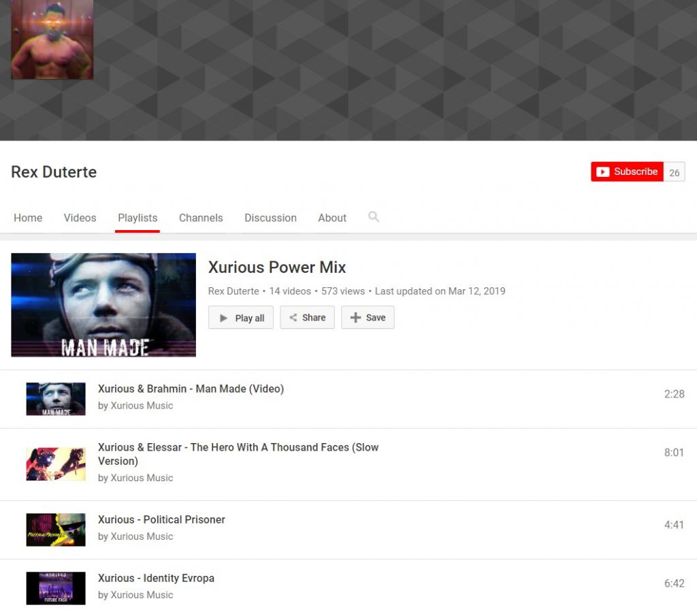This screenshot has height=616, width=697.
Task: Switch to the Discussion tab
Action: (x=270, y=218)
